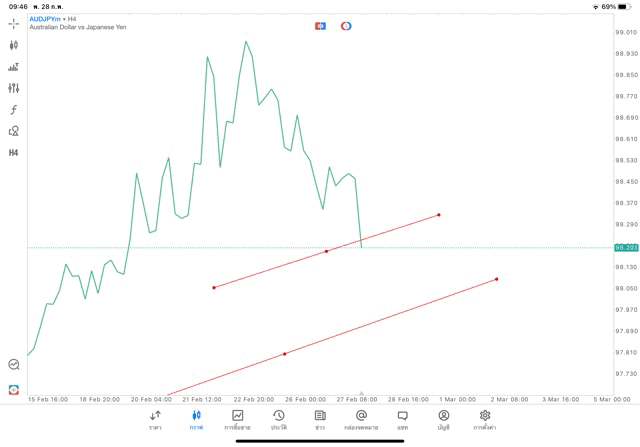The width and height of the screenshot is (640, 447).
Task: Select the crosshair cursor tool
Action: click(x=14, y=23)
